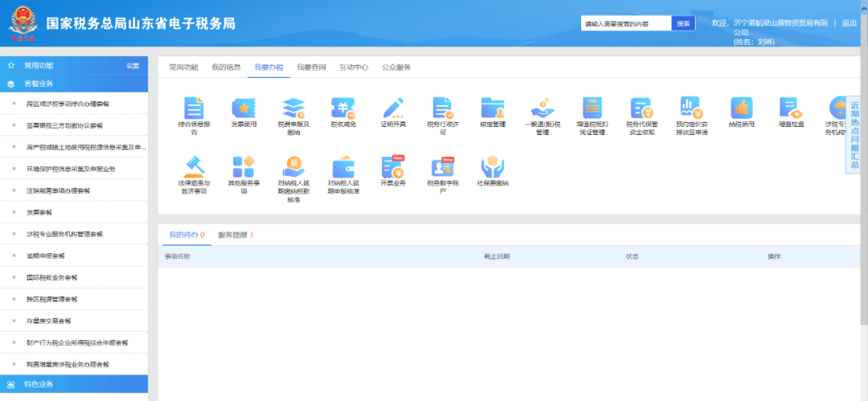Click the search input field

click(x=625, y=24)
